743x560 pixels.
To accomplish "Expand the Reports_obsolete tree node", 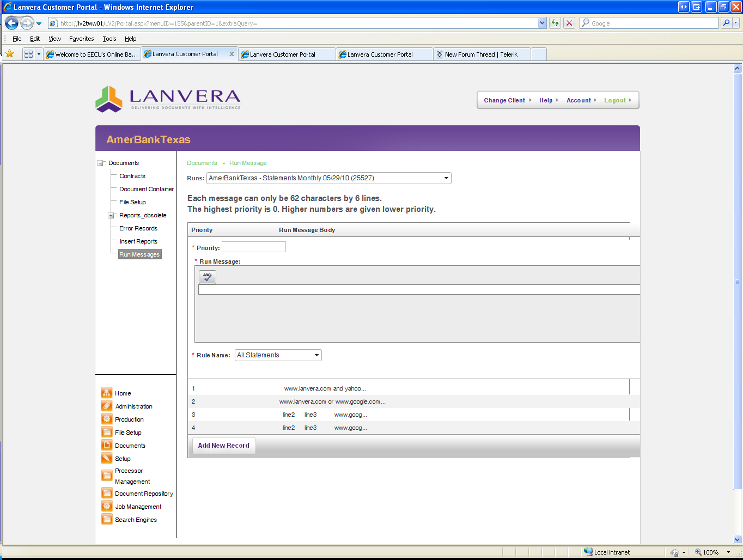I will pyautogui.click(x=111, y=215).
